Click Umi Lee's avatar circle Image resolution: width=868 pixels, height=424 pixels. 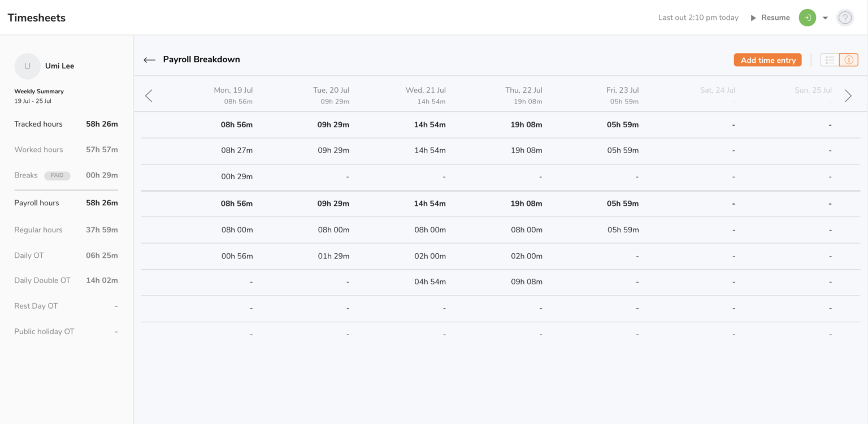pos(27,66)
